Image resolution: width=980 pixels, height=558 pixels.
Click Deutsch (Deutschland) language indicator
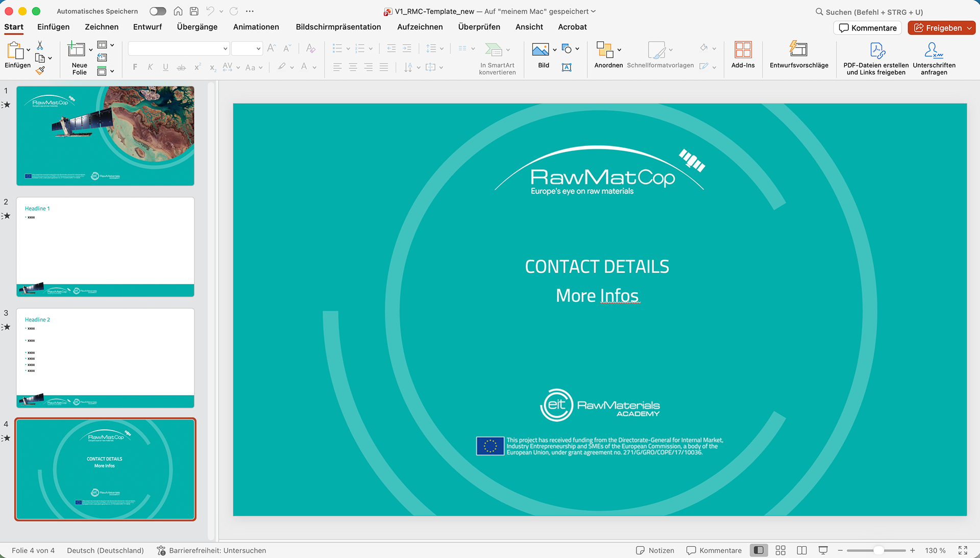tap(106, 550)
